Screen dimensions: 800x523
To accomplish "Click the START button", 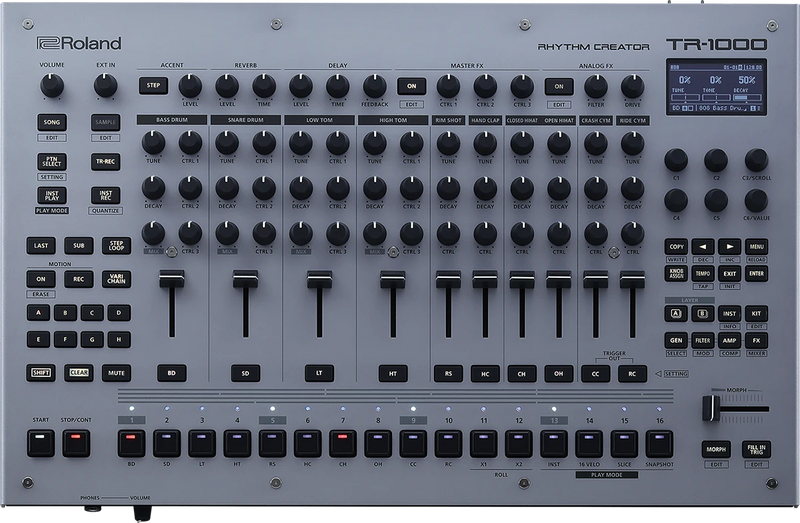I will [x=41, y=443].
